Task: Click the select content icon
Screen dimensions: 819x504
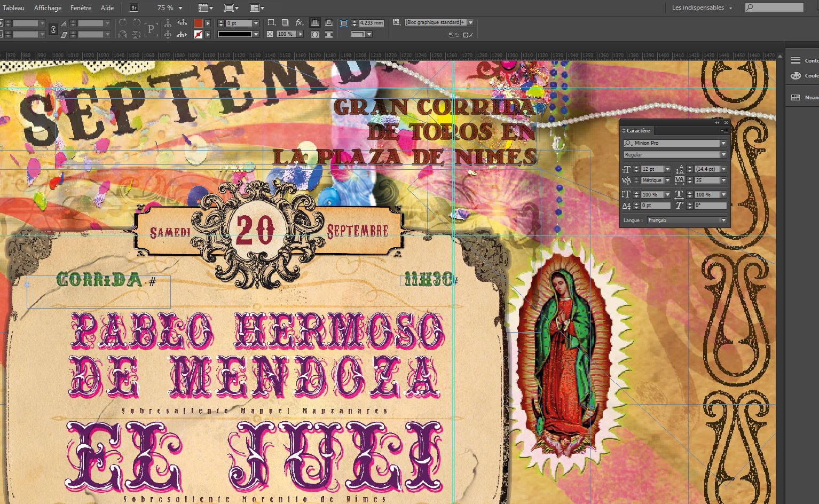Action: pyautogui.click(x=168, y=34)
